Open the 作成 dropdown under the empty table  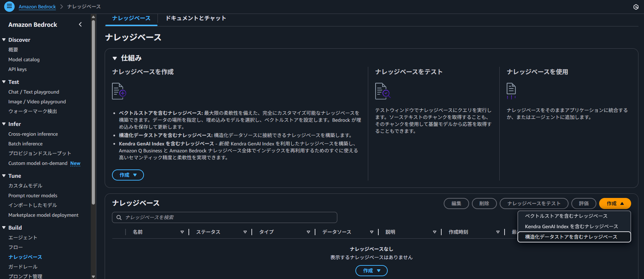371,271
